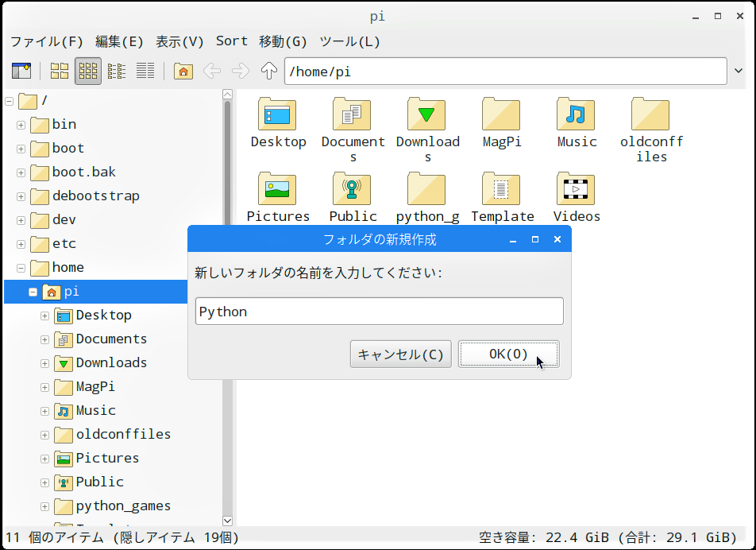Open the Sort menu
Viewport: 756px width, 550px height.
coord(231,41)
